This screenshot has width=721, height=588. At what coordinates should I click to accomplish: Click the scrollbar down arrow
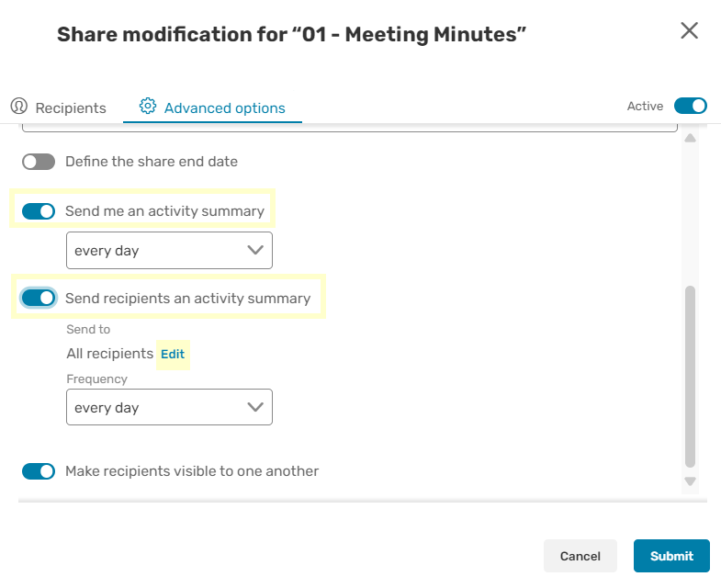(690, 481)
